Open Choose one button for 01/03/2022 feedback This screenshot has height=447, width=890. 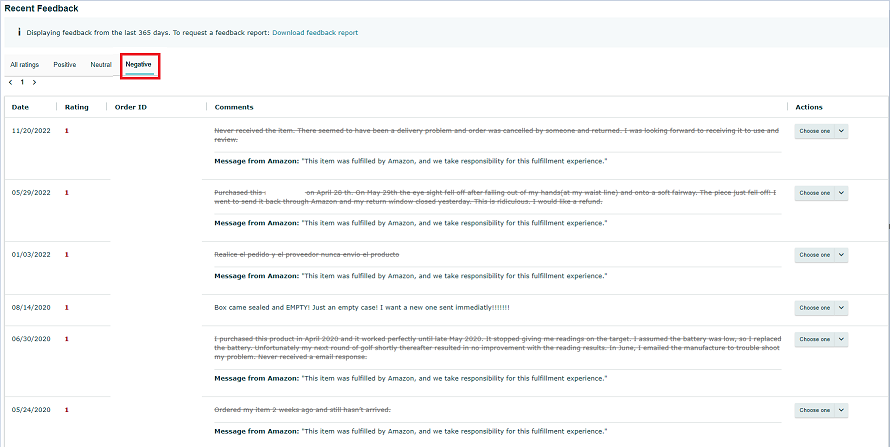coord(815,255)
